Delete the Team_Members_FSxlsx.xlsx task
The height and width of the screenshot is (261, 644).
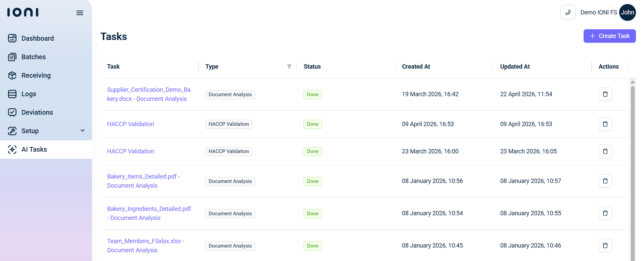[x=605, y=246]
